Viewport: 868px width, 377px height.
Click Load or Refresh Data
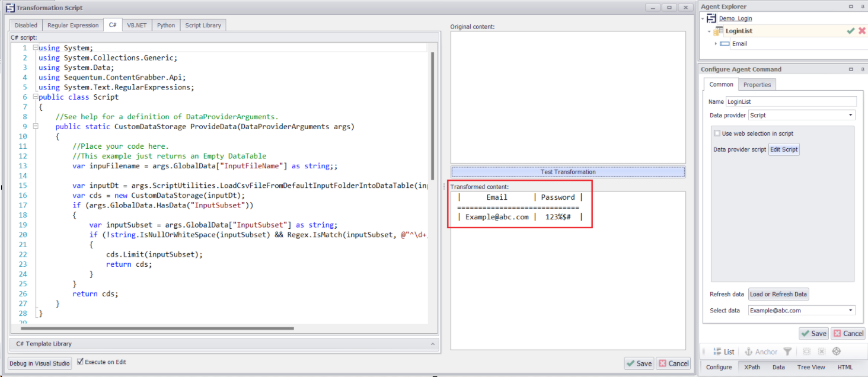778,294
